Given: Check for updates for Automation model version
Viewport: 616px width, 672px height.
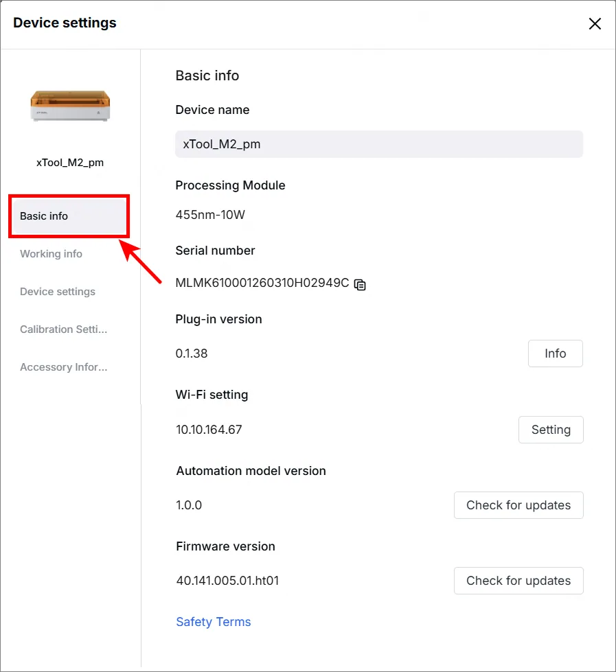Looking at the screenshot, I should pyautogui.click(x=518, y=505).
